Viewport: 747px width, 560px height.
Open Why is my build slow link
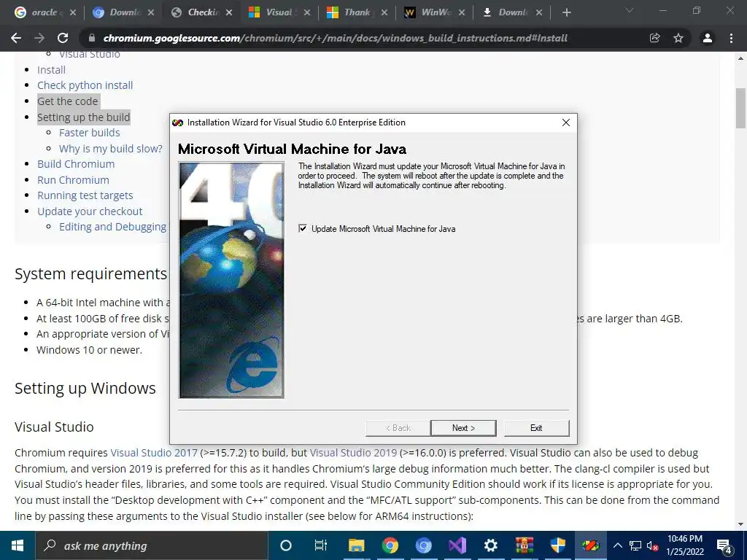[111, 149]
